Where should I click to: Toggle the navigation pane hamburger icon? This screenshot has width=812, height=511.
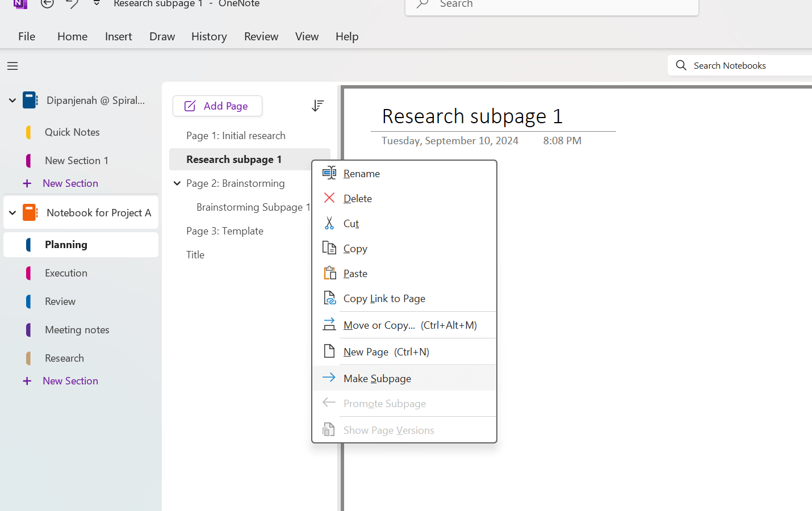point(12,66)
